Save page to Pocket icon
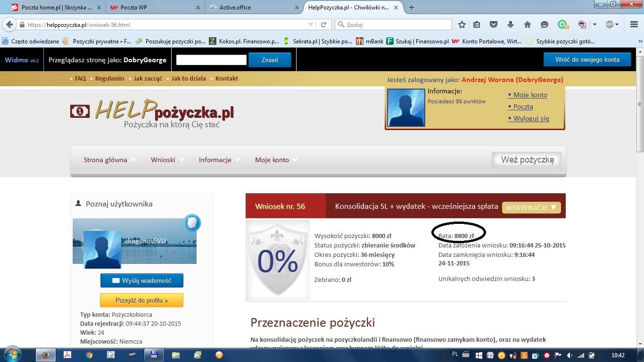 494,25
